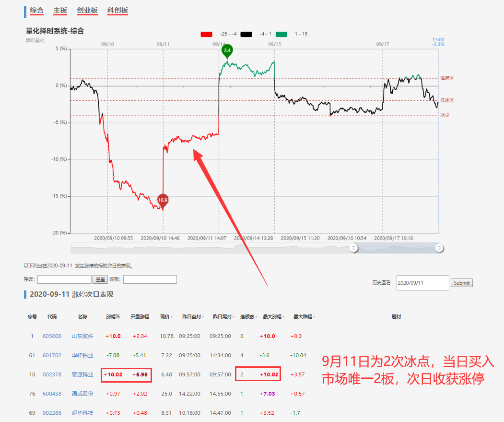504x422 pixels.
Task: Switch to the 主板 tab
Action: click(x=60, y=10)
